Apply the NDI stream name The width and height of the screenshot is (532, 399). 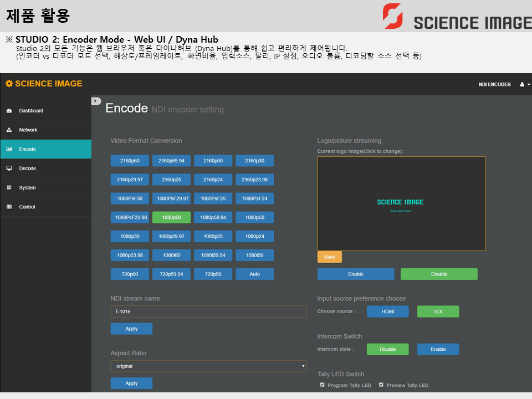pyautogui.click(x=131, y=329)
